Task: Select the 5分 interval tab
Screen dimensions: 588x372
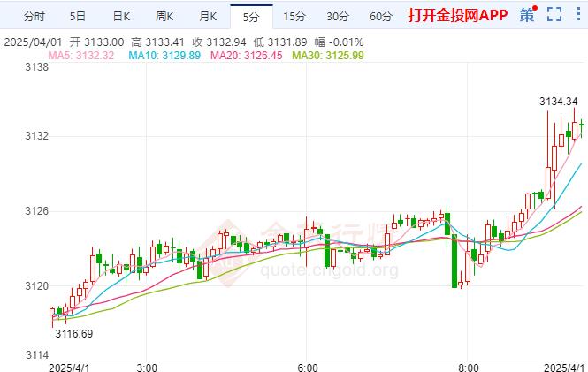Action: 251,17
